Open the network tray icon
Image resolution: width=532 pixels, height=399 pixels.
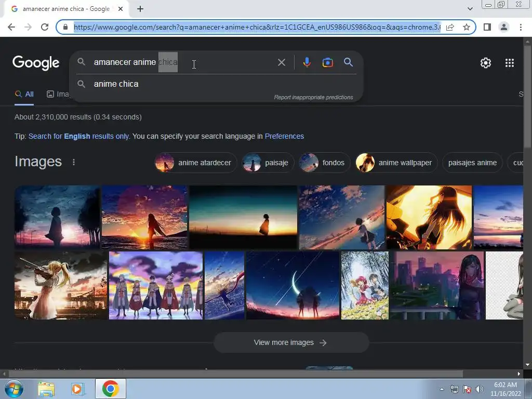coord(454,389)
